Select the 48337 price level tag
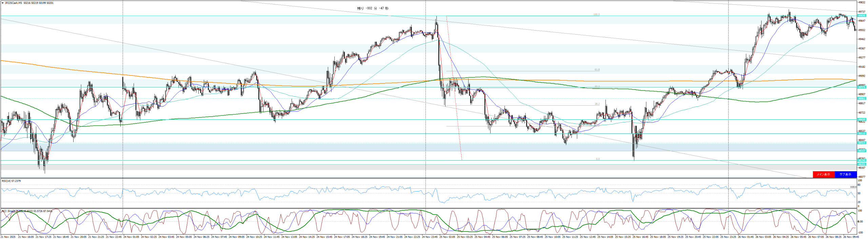The image size is (868, 240). coord(862,151)
